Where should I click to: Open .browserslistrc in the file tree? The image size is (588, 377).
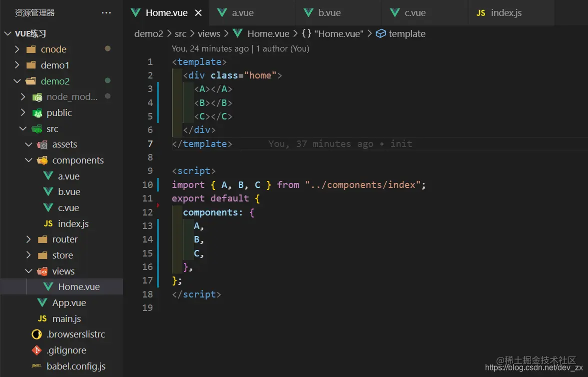[x=76, y=334]
